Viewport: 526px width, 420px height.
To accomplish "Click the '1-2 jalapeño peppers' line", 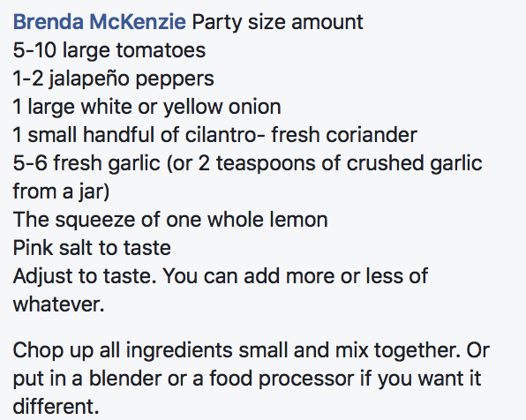I will coord(113,79).
